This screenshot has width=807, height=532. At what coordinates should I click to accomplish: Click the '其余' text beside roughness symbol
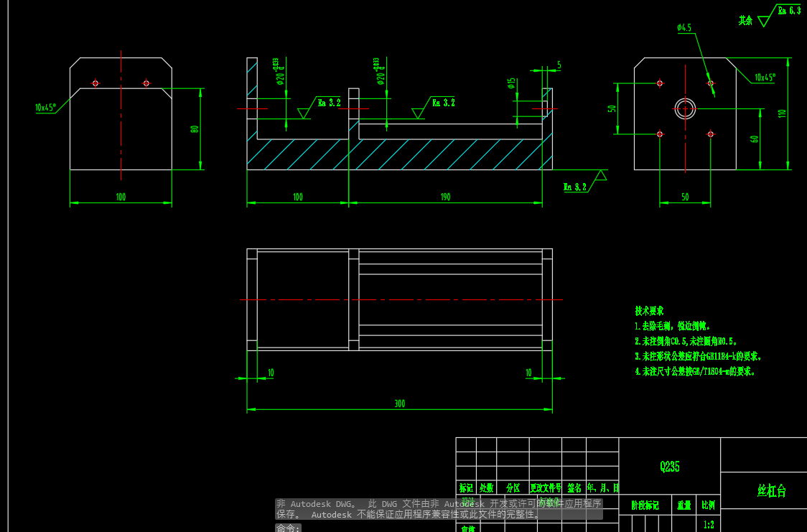point(746,20)
